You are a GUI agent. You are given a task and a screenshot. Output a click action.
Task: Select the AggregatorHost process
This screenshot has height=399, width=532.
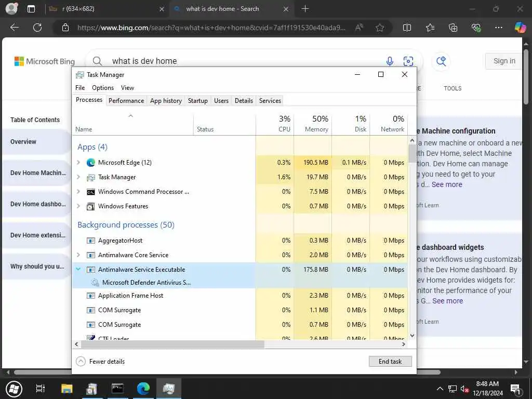240,241
